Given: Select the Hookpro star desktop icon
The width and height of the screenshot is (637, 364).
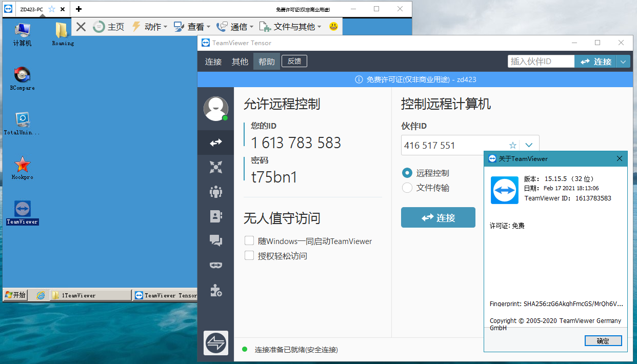Looking at the screenshot, I should coord(22,168).
